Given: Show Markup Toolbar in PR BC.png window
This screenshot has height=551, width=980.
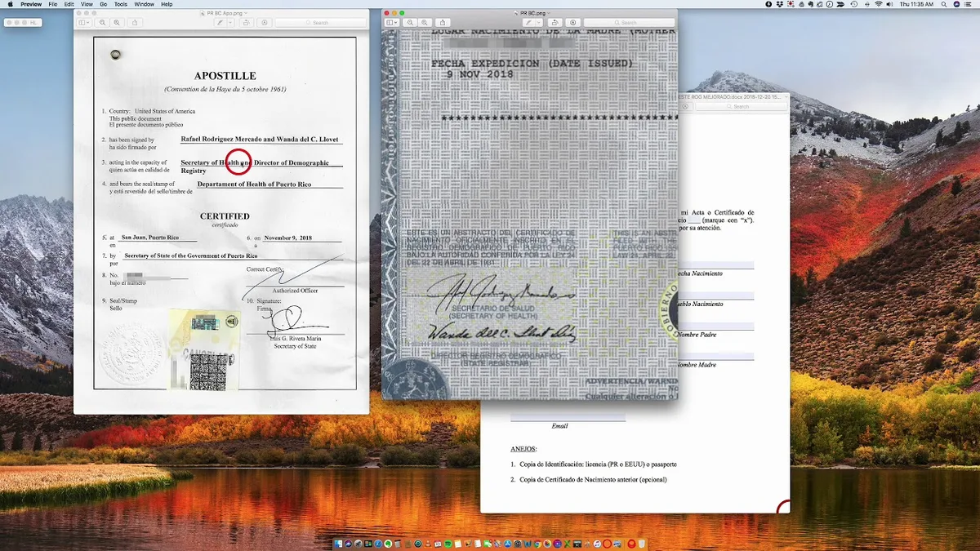Looking at the screenshot, I should (x=572, y=22).
